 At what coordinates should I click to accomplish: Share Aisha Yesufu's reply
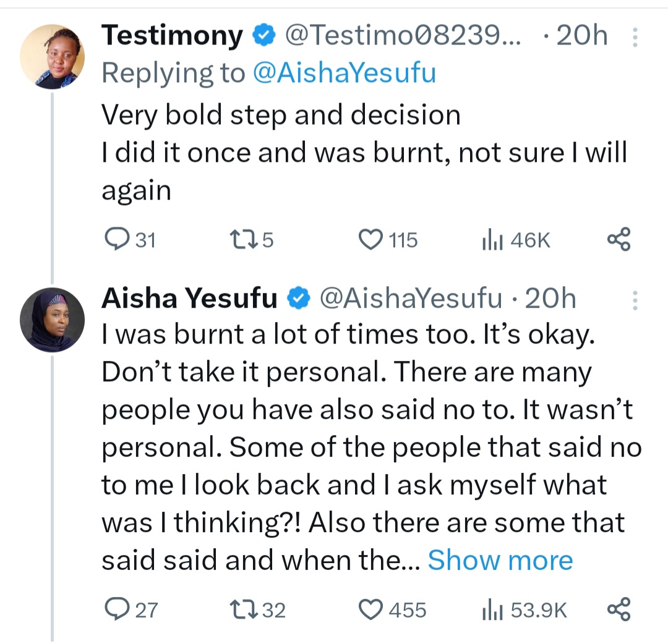point(619,609)
